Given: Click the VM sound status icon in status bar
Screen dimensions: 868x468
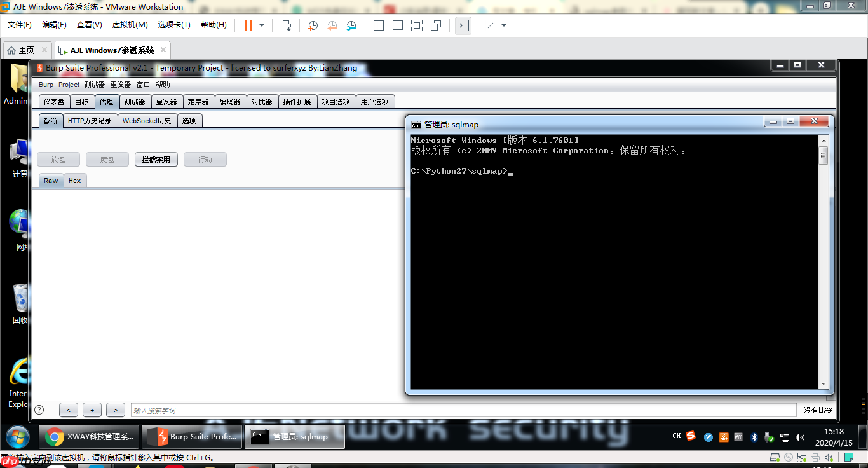Looking at the screenshot, I should pyautogui.click(x=828, y=457).
